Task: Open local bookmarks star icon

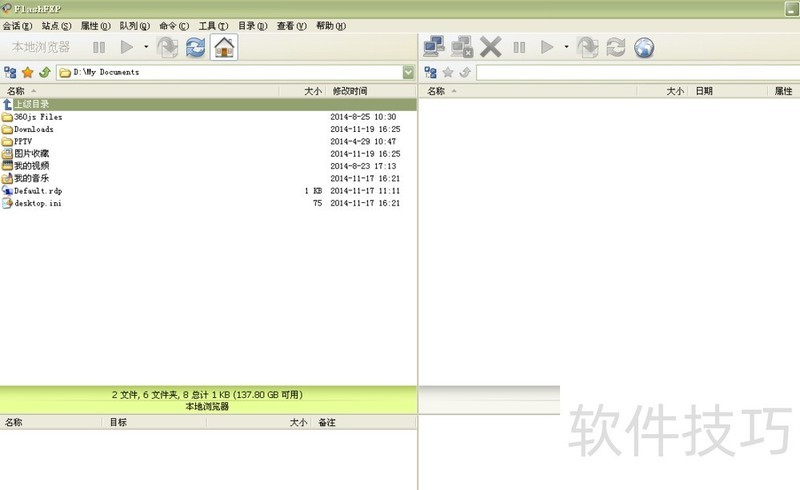Action: [x=28, y=72]
